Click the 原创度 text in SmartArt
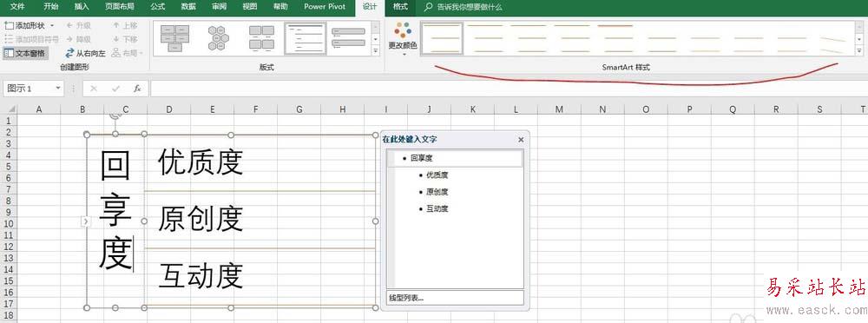Image resolution: width=868 pixels, height=323 pixels. 201,219
